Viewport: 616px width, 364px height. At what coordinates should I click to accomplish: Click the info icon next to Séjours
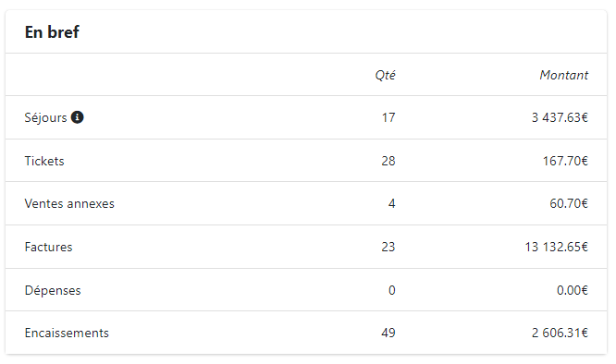[77, 117]
